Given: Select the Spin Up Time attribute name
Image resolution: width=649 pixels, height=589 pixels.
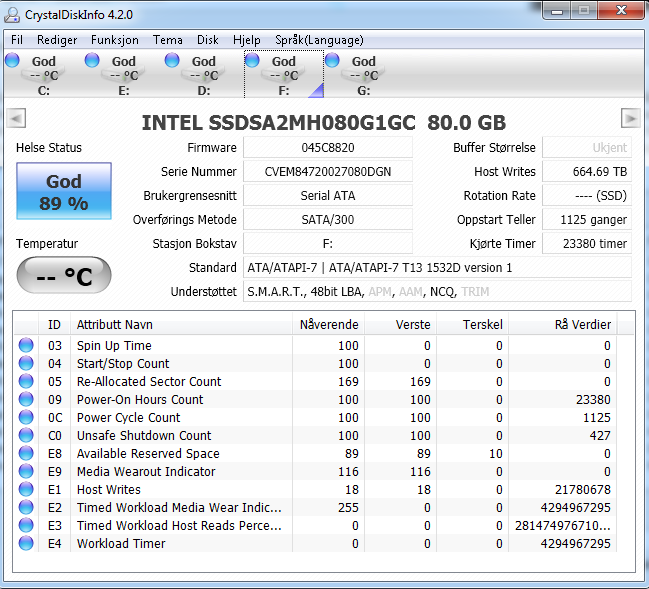Looking at the screenshot, I should tap(114, 346).
